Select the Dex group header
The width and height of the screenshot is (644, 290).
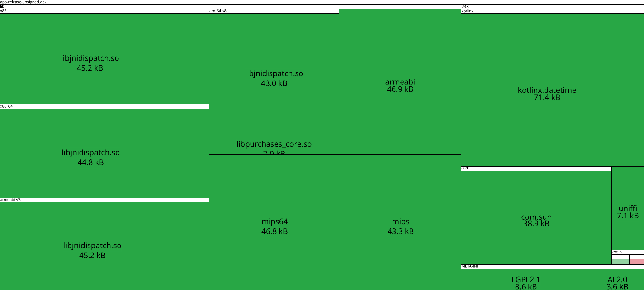point(553,6)
